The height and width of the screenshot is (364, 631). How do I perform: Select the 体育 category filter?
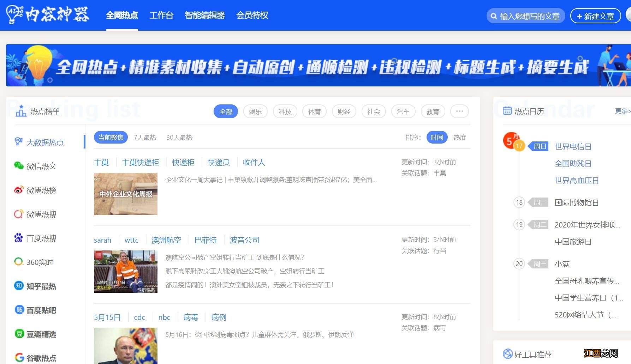tap(314, 111)
